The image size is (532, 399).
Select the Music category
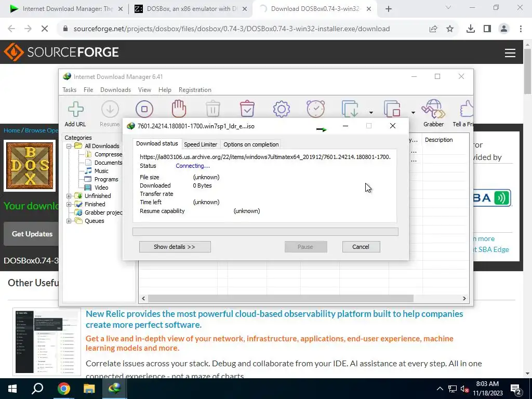(101, 171)
